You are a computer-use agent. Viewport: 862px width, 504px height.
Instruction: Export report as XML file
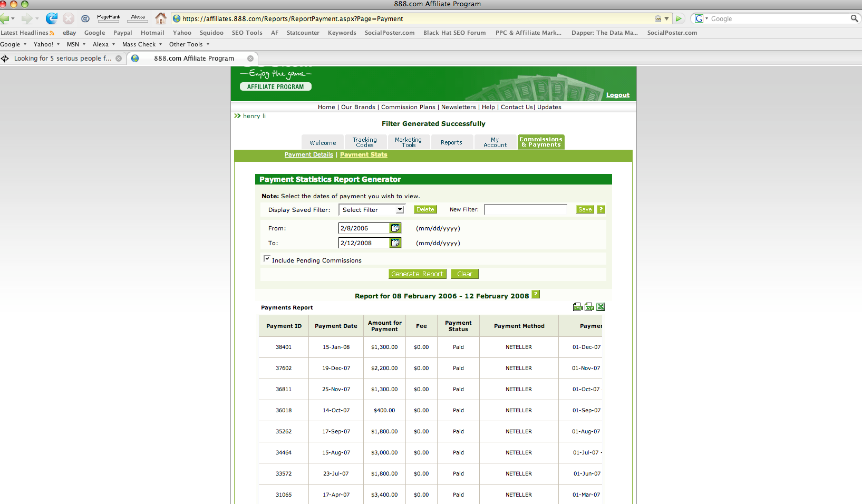577,307
